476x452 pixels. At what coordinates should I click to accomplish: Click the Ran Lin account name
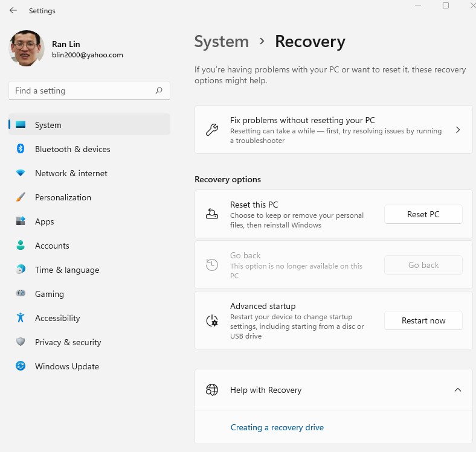click(x=66, y=44)
